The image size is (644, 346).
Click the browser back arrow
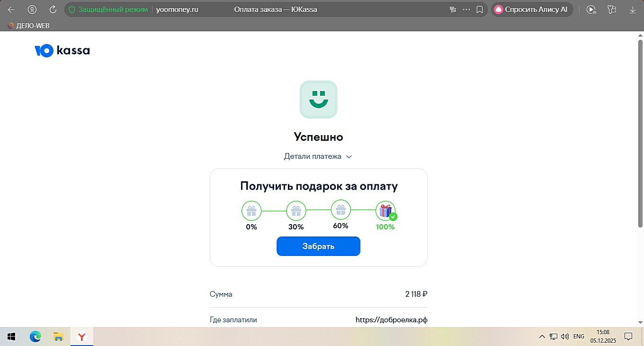pos(12,9)
